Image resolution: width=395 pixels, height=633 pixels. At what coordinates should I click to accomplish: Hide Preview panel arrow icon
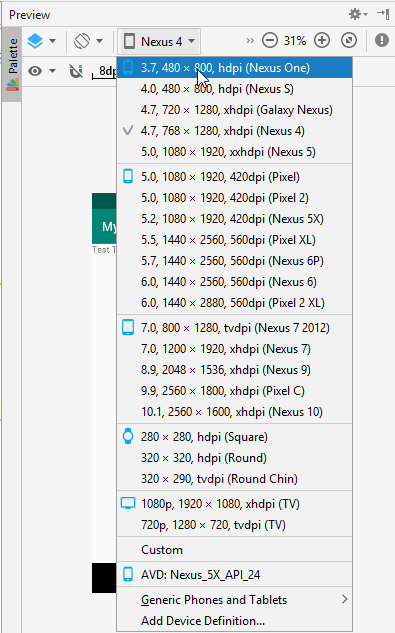coord(383,14)
